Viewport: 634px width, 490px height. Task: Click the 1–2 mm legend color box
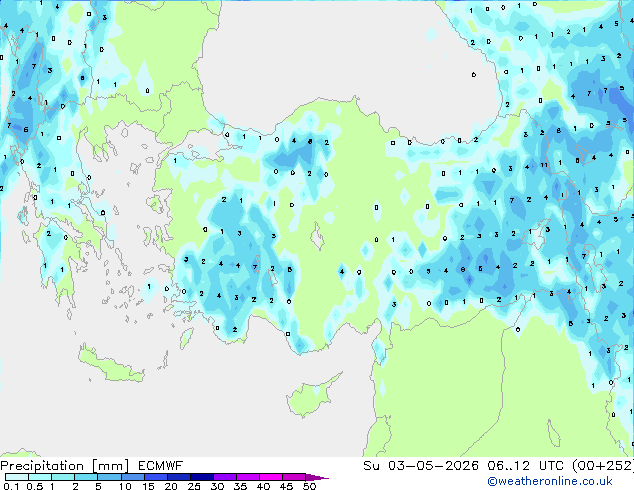[x=63, y=477]
